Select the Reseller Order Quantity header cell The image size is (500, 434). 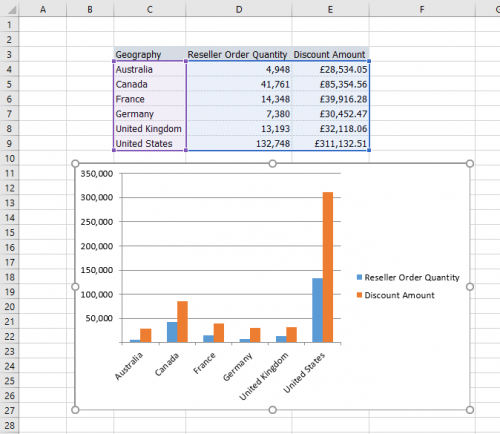pos(239,54)
